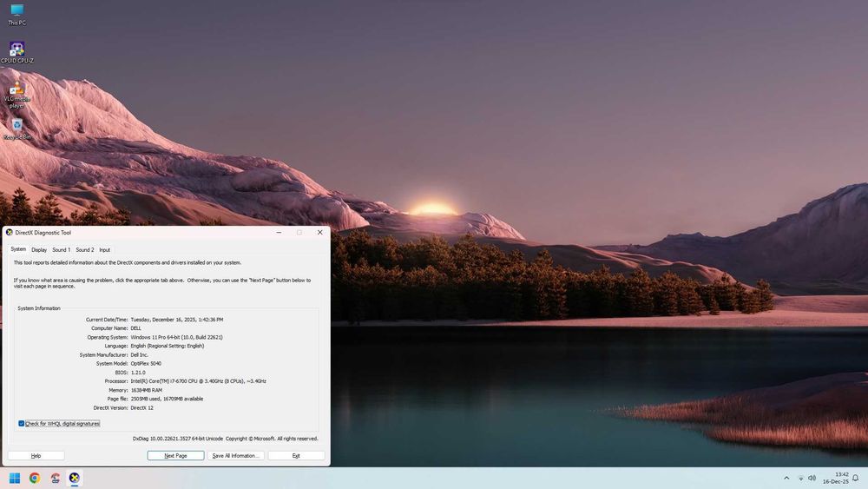Select the CPUID CPU-Z desktop shortcut
Viewport: 868px width, 489px height.
[16, 52]
